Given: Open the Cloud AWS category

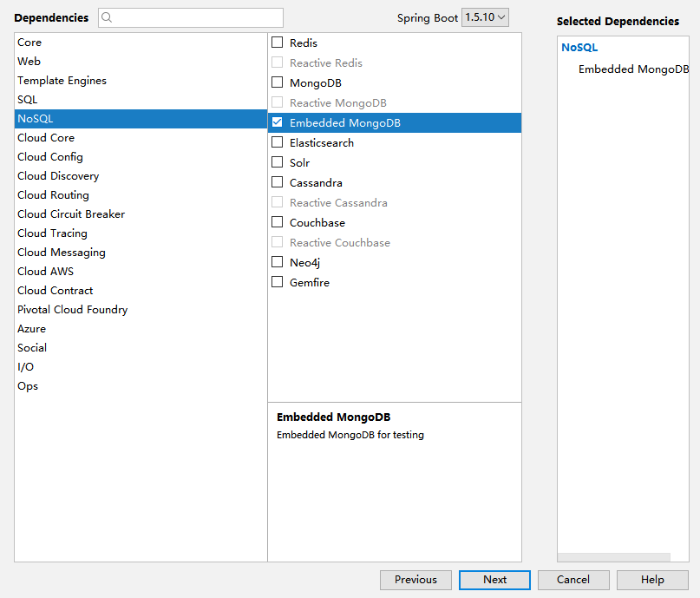Looking at the screenshot, I should tap(141, 272).
